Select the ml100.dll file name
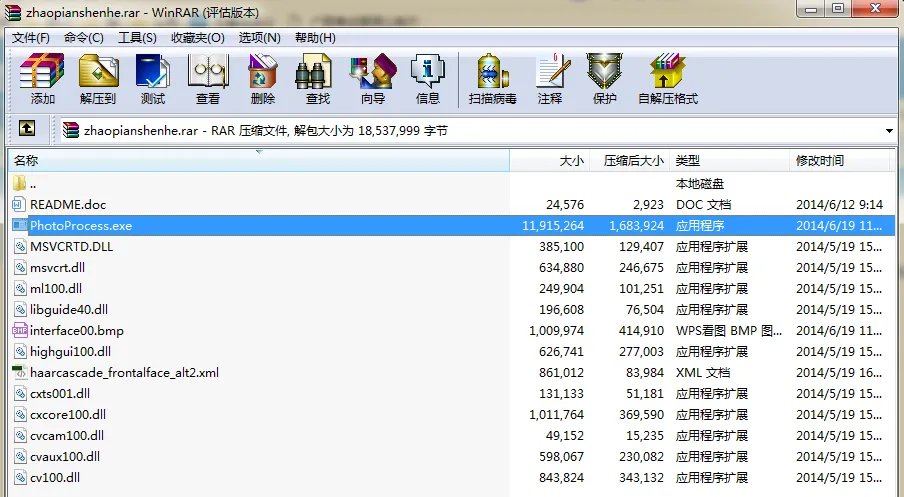The width and height of the screenshot is (904, 497). 56,288
